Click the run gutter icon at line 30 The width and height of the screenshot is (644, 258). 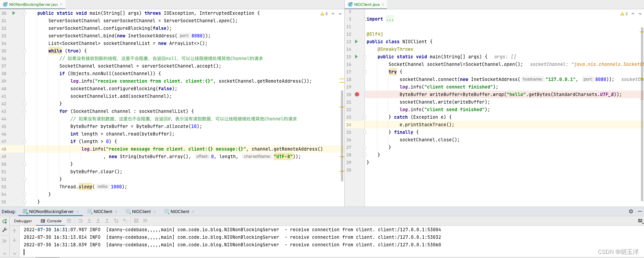pos(14,13)
